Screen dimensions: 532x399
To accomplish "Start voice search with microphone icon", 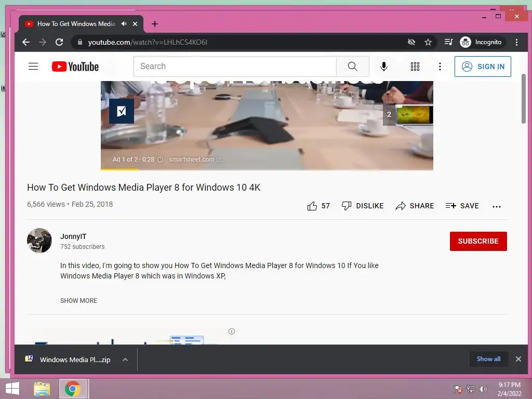I will click(x=384, y=66).
